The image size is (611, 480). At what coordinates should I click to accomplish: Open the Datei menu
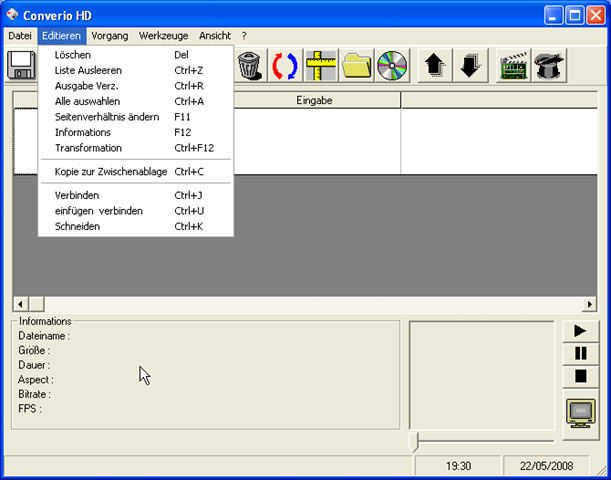[x=20, y=36]
